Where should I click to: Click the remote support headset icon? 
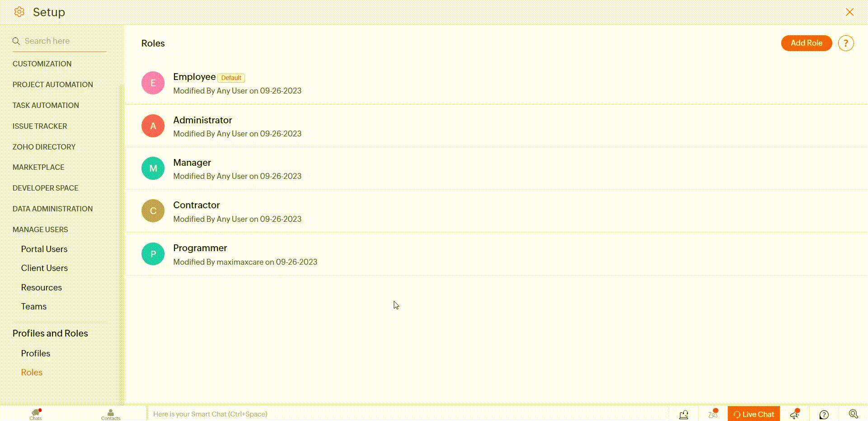pyautogui.click(x=684, y=414)
